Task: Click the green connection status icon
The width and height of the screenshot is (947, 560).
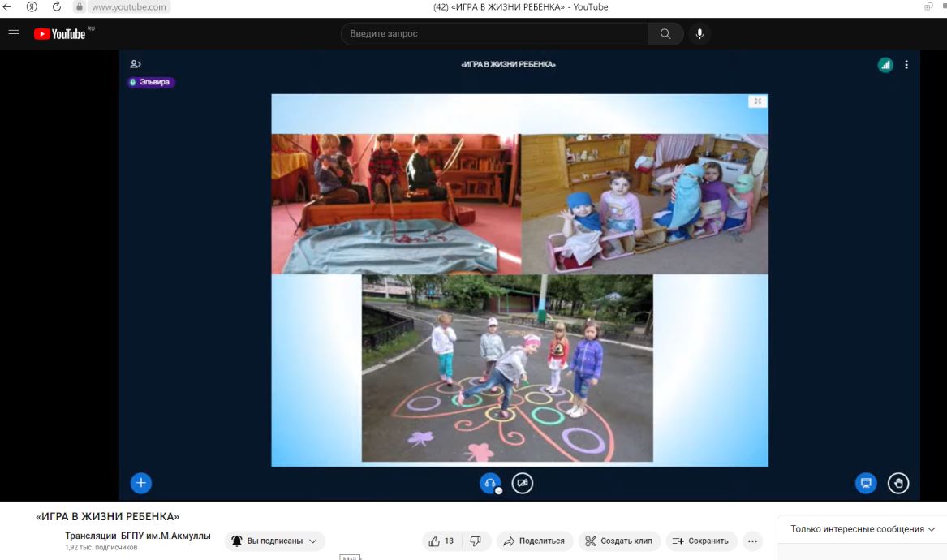Action: (885, 65)
